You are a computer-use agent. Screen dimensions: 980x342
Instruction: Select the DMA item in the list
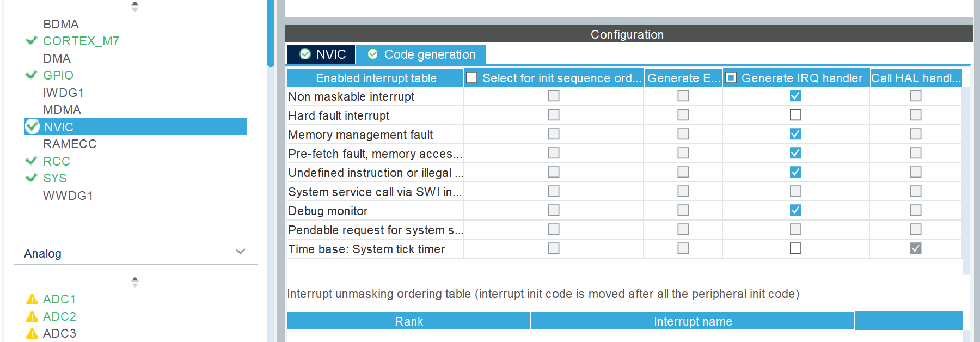[57, 58]
